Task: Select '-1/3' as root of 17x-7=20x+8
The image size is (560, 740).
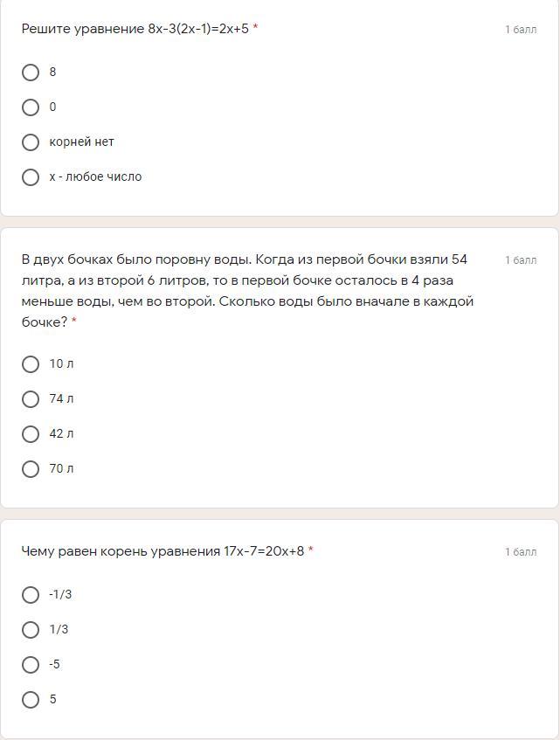Action: pos(31,595)
